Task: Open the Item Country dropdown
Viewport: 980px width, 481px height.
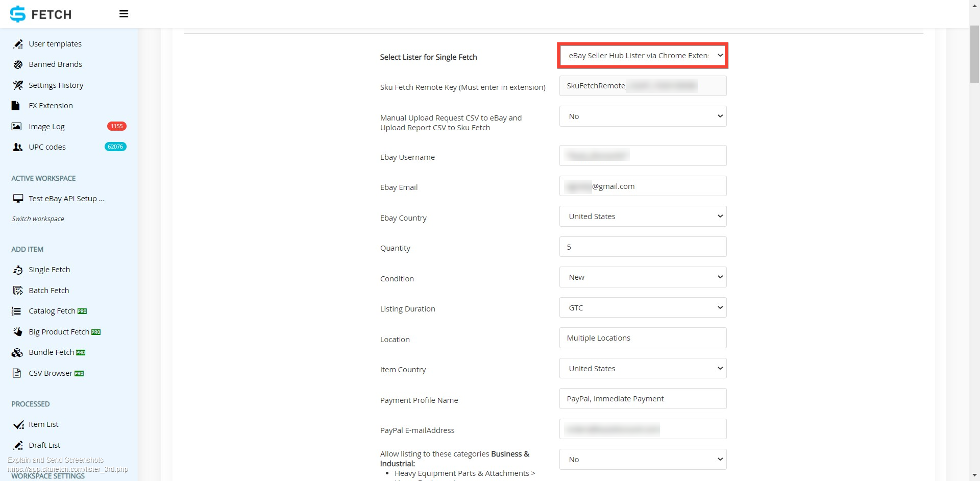Action: (x=643, y=369)
